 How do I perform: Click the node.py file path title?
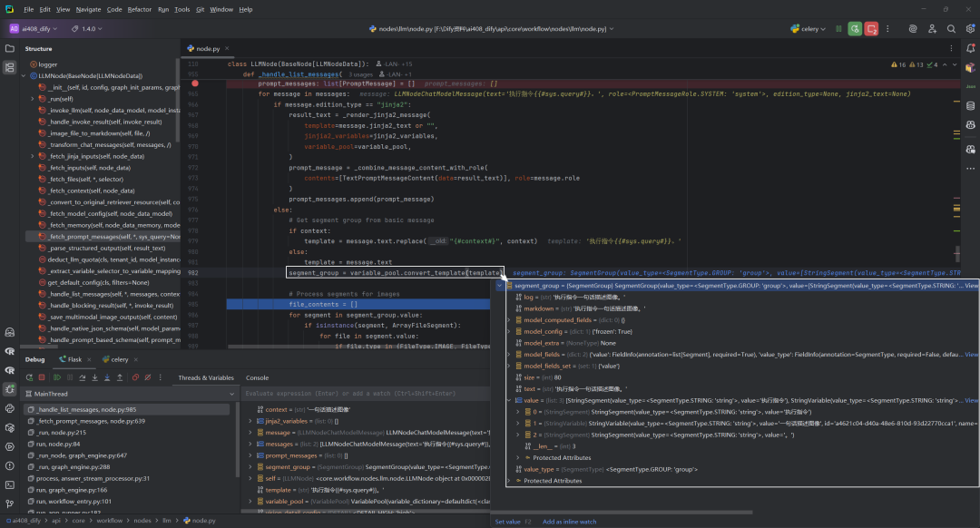pyautogui.click(x=493, y=29)
